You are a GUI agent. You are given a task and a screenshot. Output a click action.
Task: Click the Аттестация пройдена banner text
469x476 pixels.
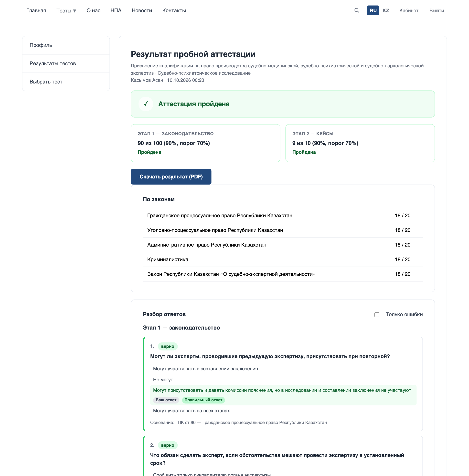(x=194, y=104)
